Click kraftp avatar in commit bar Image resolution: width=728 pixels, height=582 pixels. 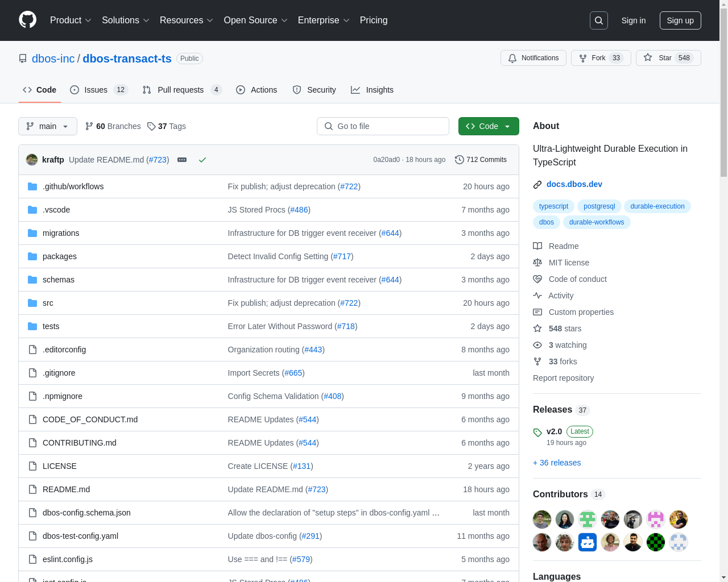pos(32,160)
